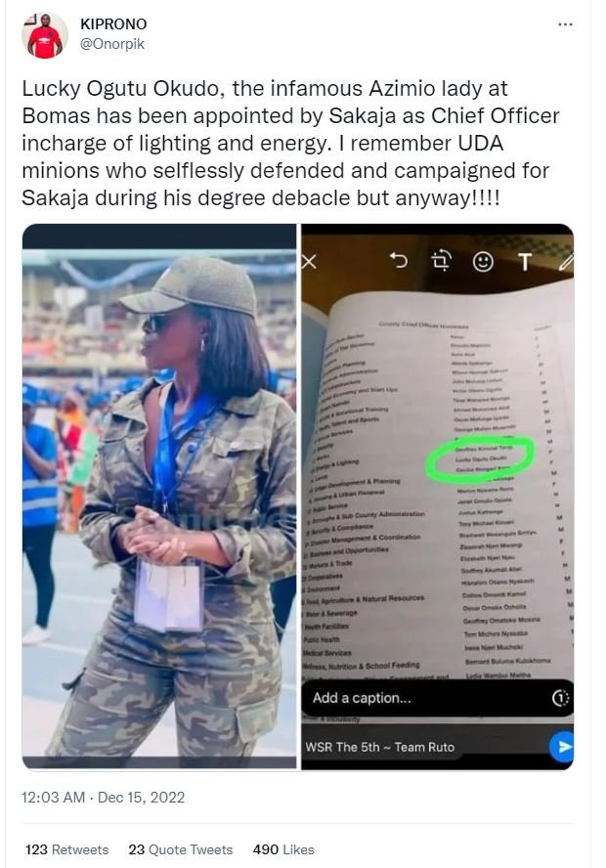The width and height of the screenshot is (606, 868).
Task: Tap the blue send arrow button
Action: (x=562, y=747)
